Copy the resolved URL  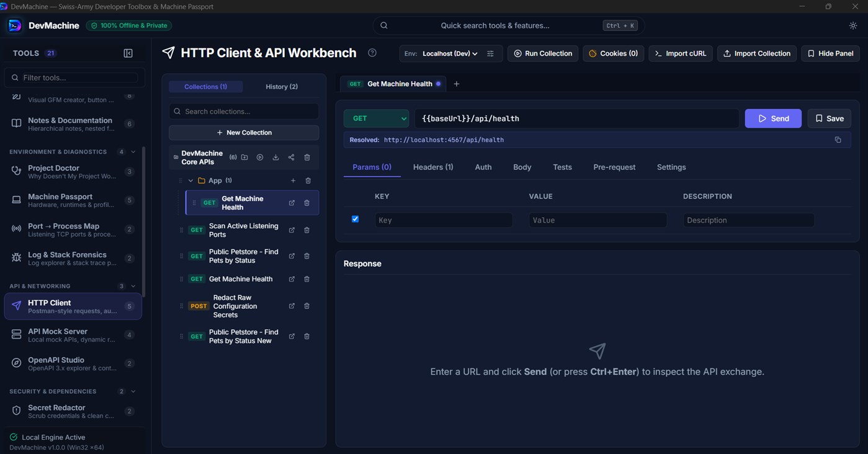838,140
